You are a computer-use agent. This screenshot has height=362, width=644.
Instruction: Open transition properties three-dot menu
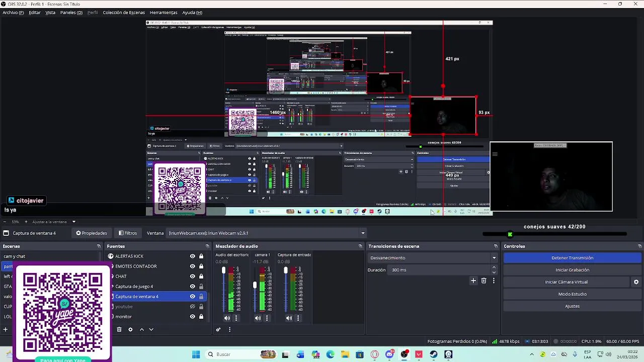pos(494,281)
